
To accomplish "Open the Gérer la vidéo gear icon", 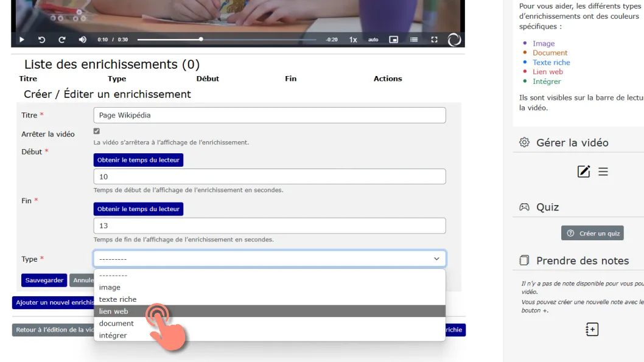I will pyautogui.click(x=524, y=142).
